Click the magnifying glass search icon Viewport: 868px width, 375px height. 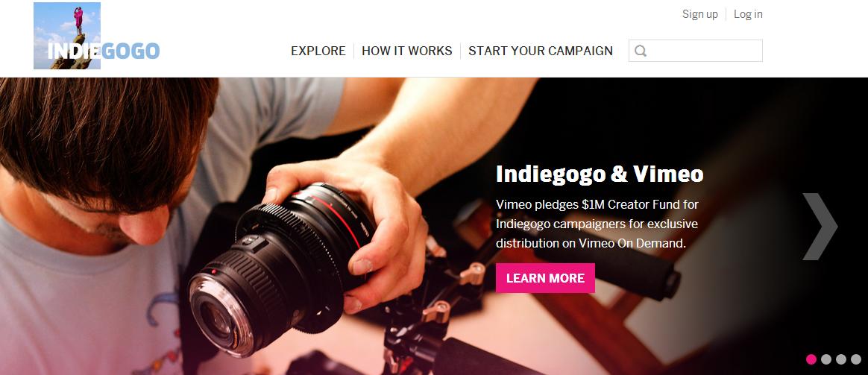click(641, 51)
